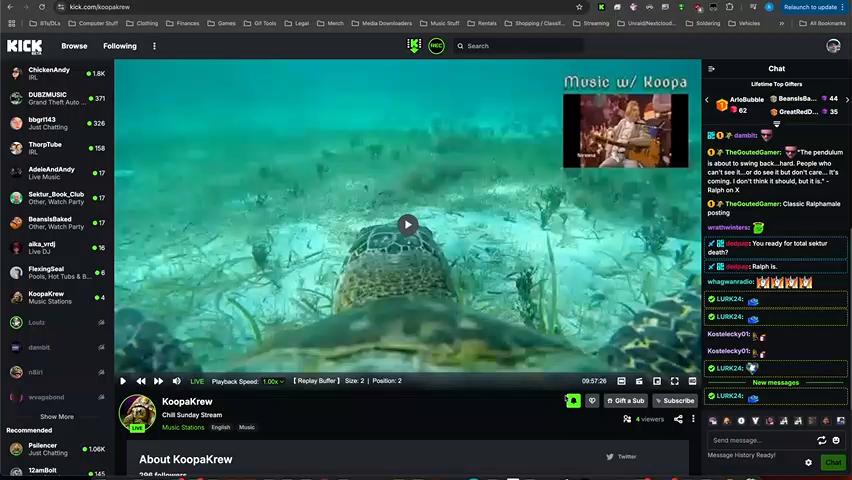
Task: Open ChickenAndy channel in sidebar
Action: click(57, 73)
